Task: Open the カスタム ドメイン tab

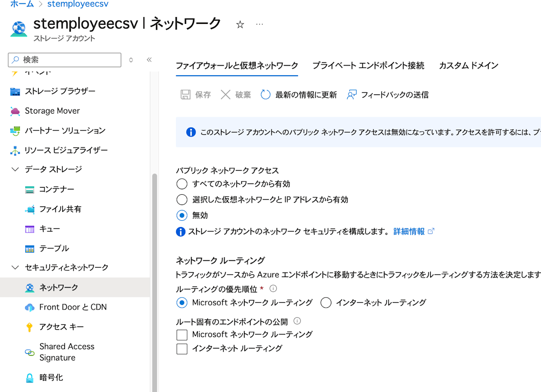Action: click(x=468, y=65)
